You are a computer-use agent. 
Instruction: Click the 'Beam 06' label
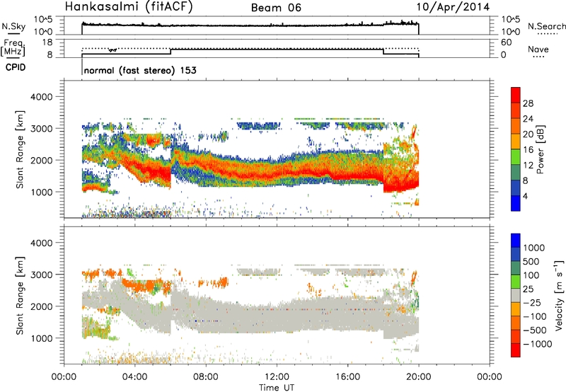tap(276, 8)
